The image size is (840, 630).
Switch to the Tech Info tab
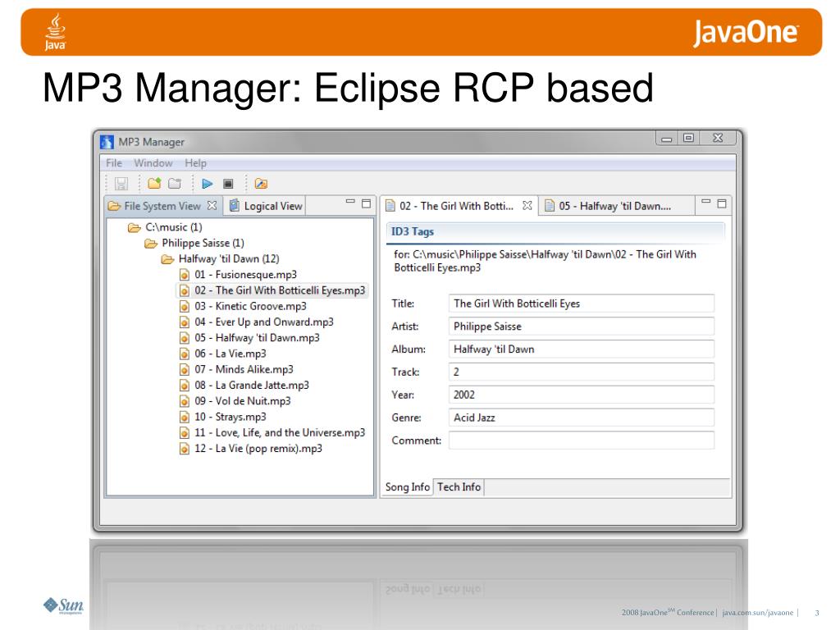(x=459, y=487)
